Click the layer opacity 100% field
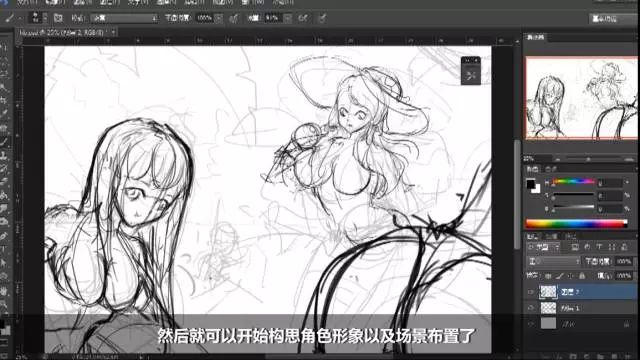The width and height of the screenshot is (640, 360). pyautogui.click(x=624, y=261)
